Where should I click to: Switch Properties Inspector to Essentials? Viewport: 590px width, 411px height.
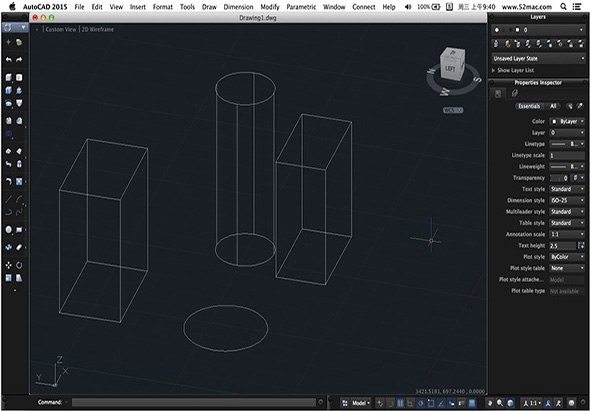pos(529,107)
